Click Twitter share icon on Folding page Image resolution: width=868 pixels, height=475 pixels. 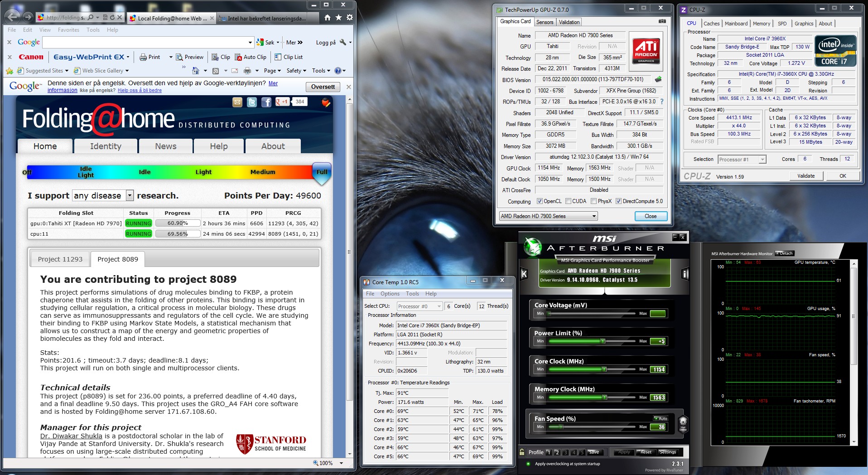click(252, 102)
